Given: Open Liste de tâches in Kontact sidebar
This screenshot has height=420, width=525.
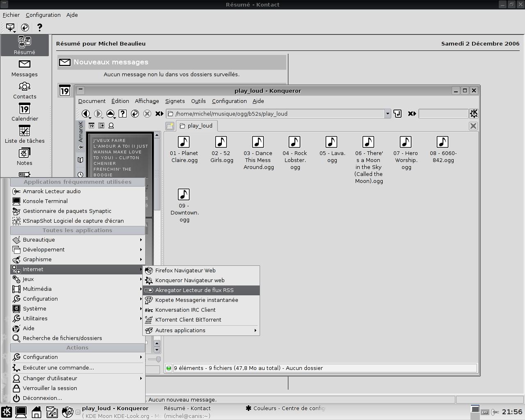Looking at the screenshot, I should (25, 134).
